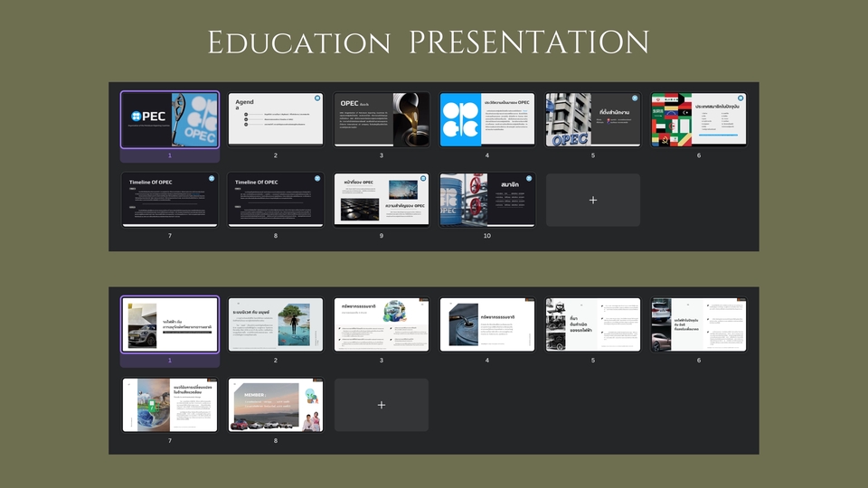Click notes icon on OPEC headquarters building slide

635,98
